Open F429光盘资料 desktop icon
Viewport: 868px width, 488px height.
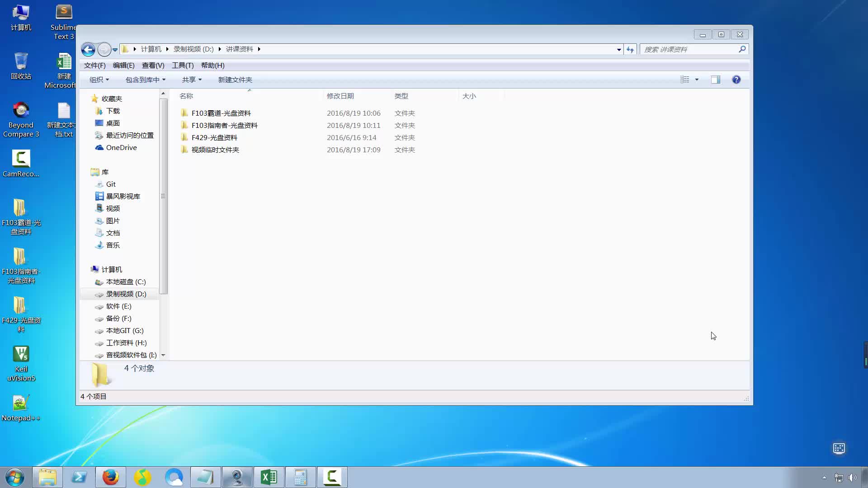(21, 305)
